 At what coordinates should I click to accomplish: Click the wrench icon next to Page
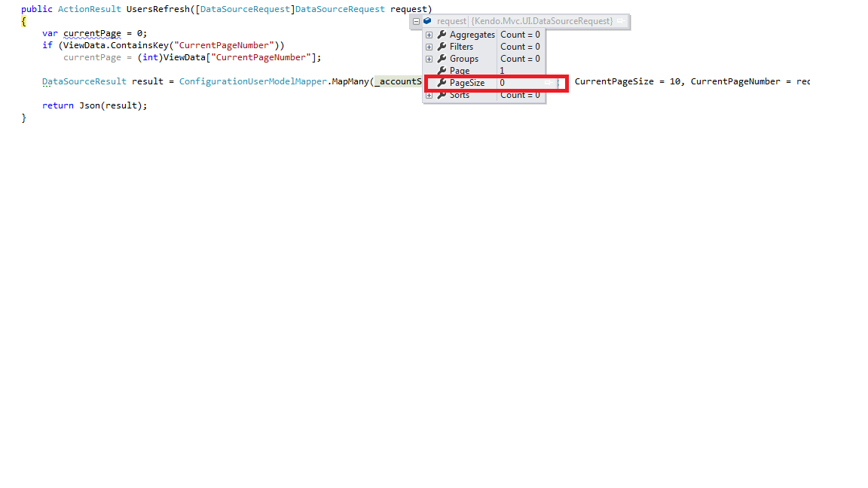(x=442, y=71)
